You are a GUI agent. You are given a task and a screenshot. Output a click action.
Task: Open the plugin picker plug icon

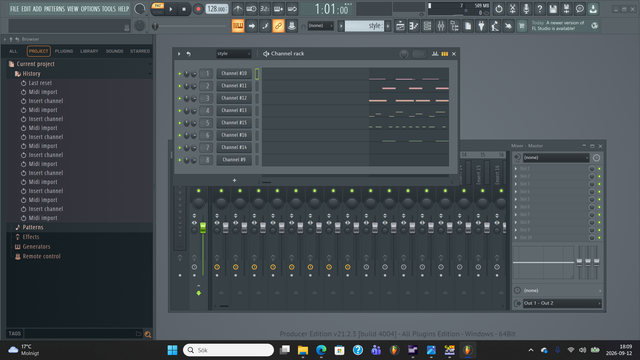tap(481, 26)
